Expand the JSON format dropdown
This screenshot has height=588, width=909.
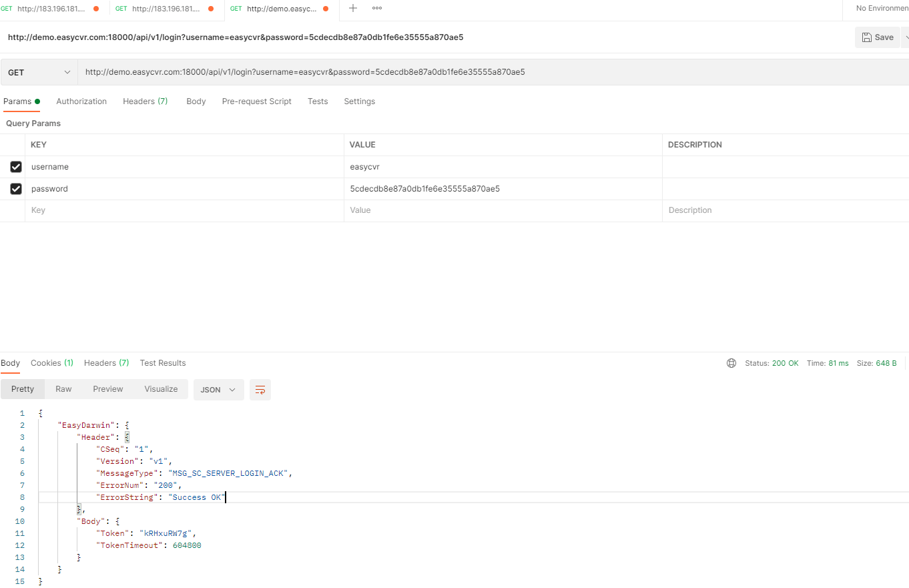point(218,390)
